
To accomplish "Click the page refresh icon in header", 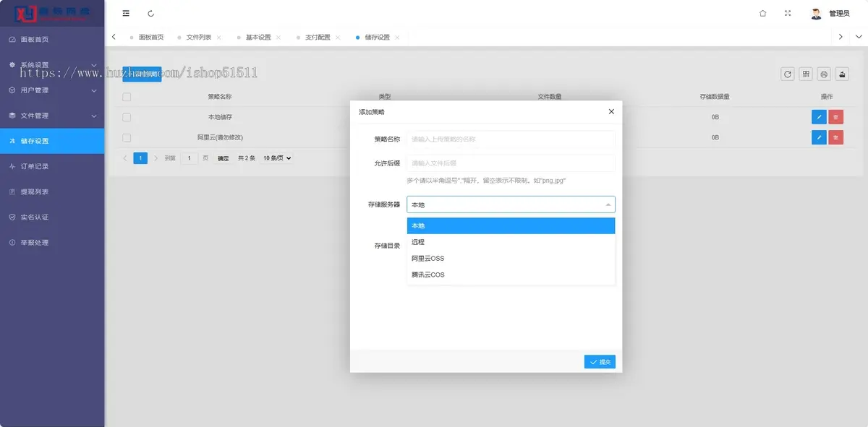I will [x=150, y=13].
